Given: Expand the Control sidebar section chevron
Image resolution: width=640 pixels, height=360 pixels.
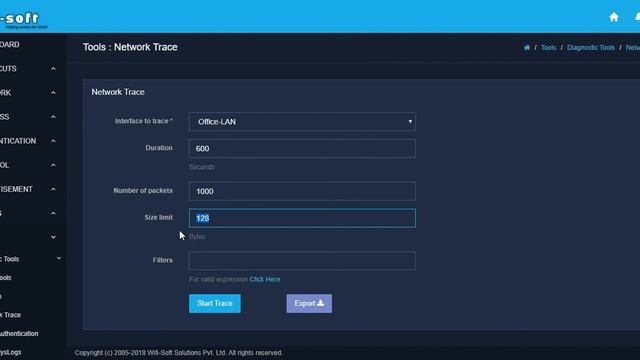Looking at the screenshot, I should pyautogui.click(x=53, y=165).
